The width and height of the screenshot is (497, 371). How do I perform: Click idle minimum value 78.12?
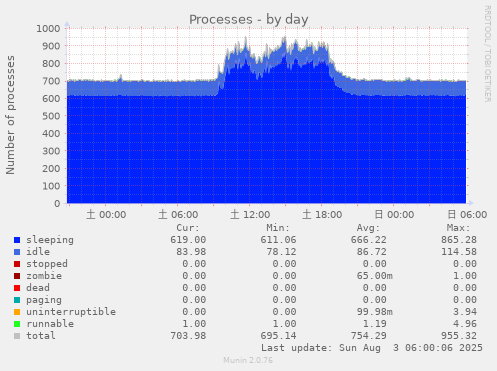[281, 252]
